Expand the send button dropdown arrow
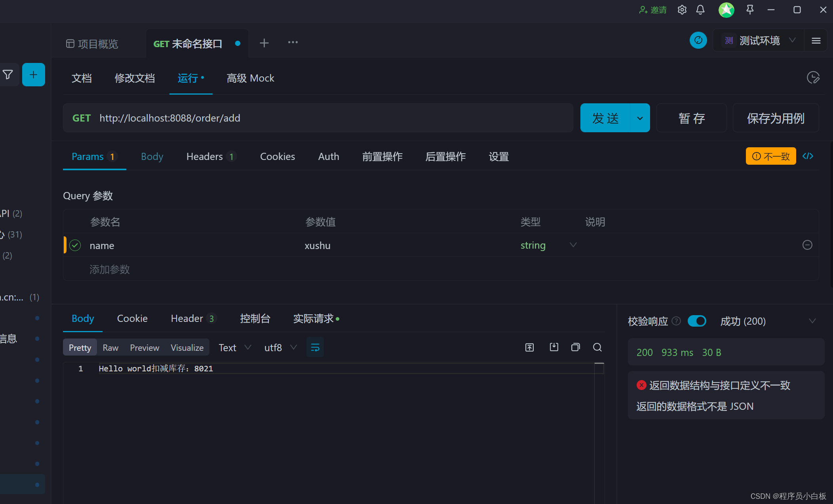This screenshot has height=504, width=833. tap(640, 118)
